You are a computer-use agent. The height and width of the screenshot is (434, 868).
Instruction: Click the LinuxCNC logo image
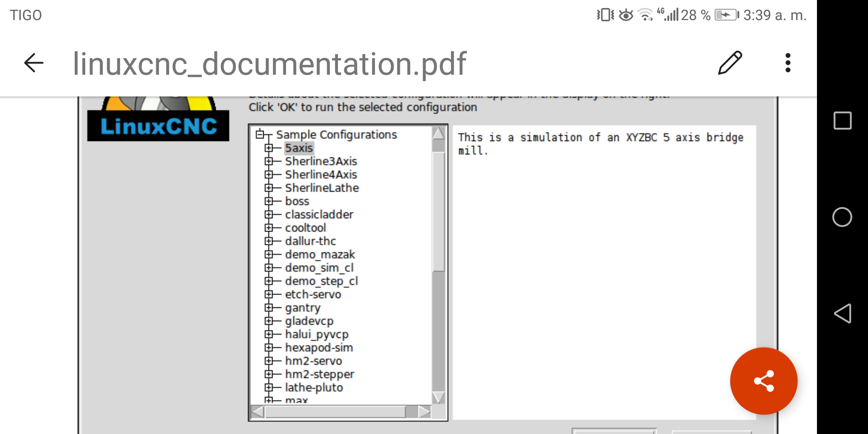point(158,119)
